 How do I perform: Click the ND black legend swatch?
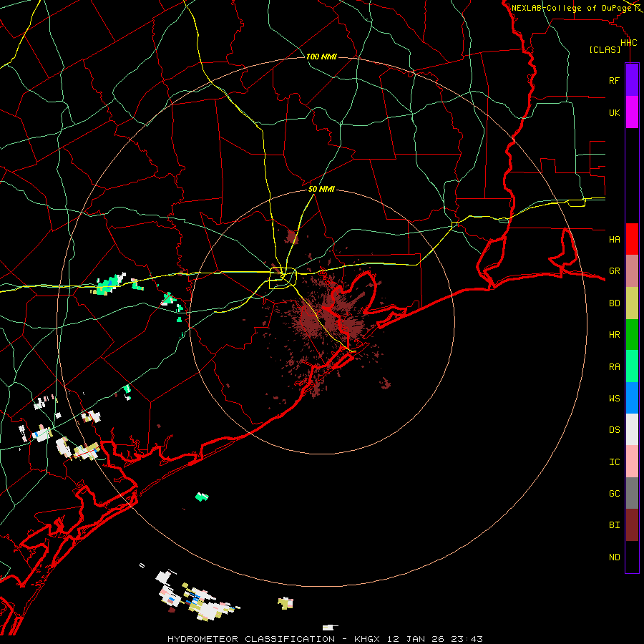(x=632, y=557)
